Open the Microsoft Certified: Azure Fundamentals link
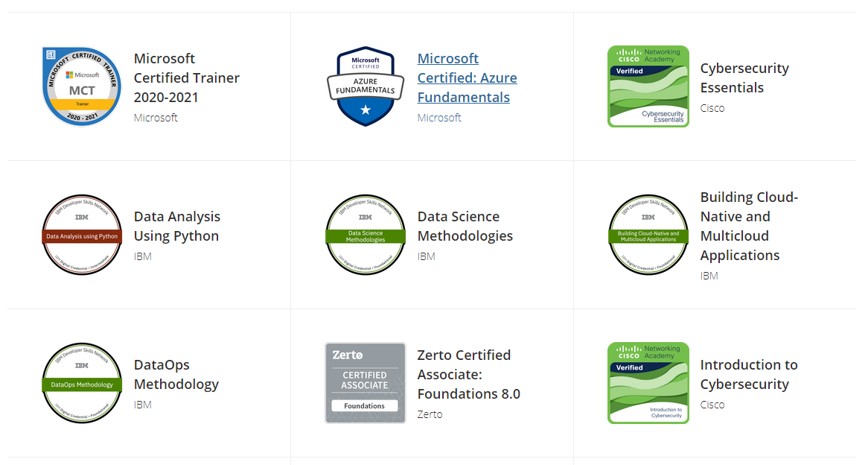The width and height of the screenshot is (868, 465). [467, 77]
